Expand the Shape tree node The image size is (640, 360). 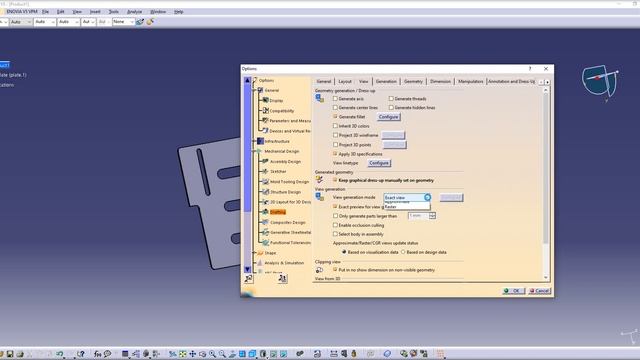coord(254,253)
